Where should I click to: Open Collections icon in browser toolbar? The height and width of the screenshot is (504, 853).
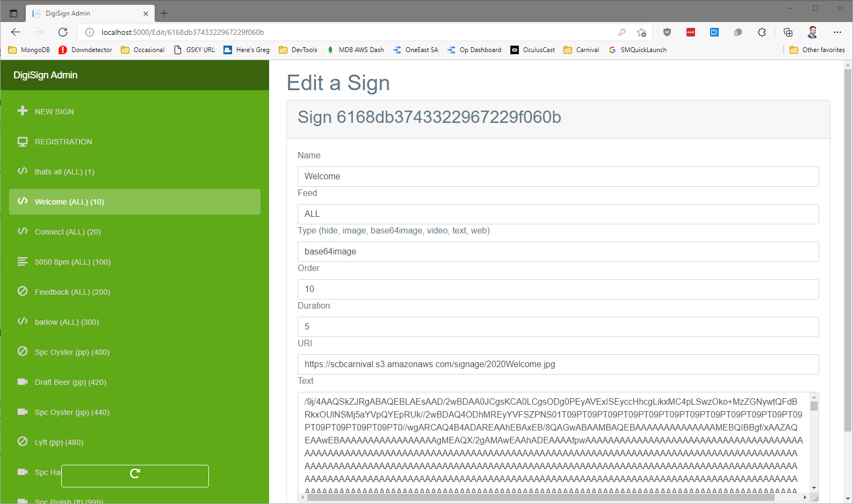[x=788, y=32]
